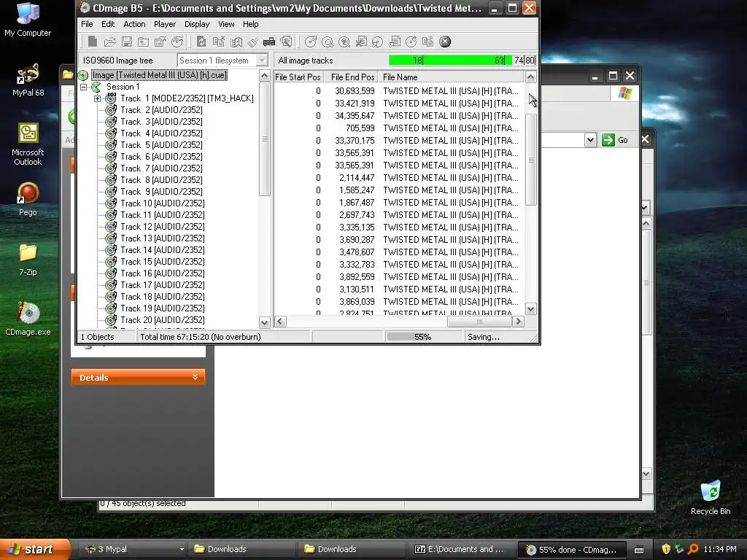Select Track 12 [AUDIO/2352] in tree

[x=162, y=227]
